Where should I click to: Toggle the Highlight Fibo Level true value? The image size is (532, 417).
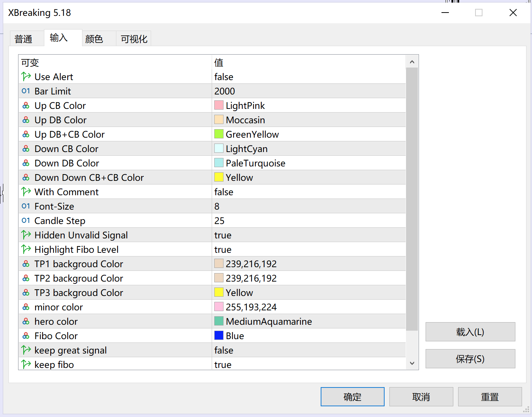point(223,249)
